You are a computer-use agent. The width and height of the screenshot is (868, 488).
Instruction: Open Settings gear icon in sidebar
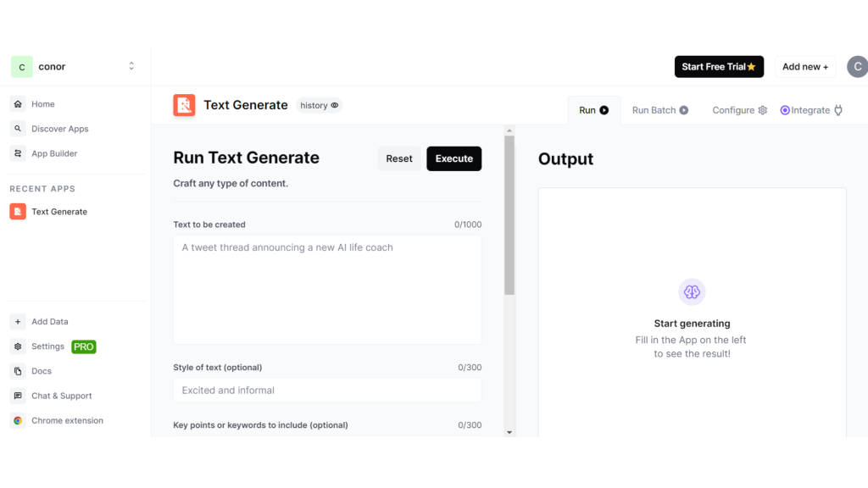coord(18,347)
